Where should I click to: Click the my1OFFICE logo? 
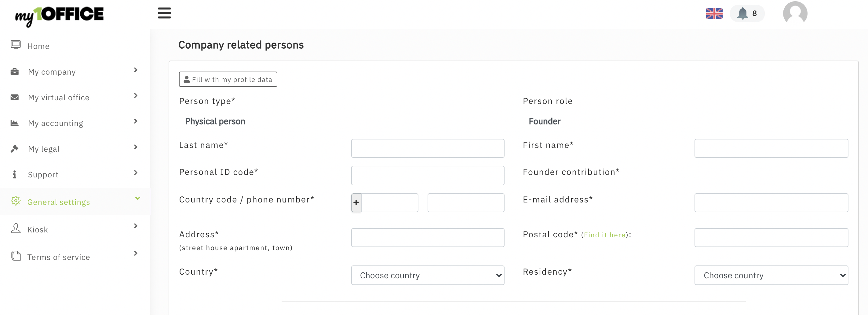[59, 15]
